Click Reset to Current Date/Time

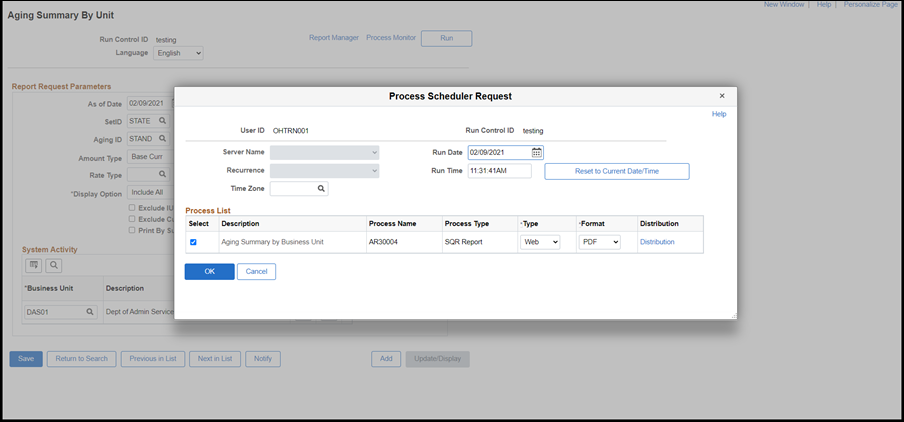tap(616, 172)
